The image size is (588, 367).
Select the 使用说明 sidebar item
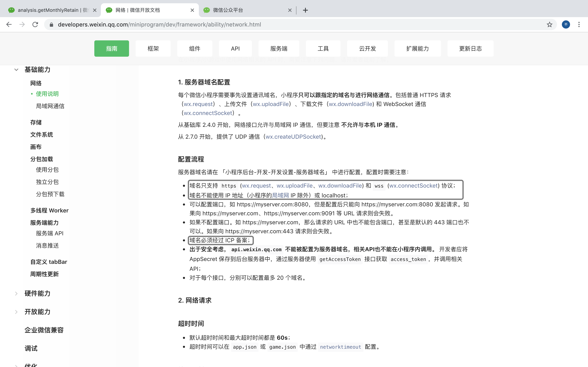[47, 94]
